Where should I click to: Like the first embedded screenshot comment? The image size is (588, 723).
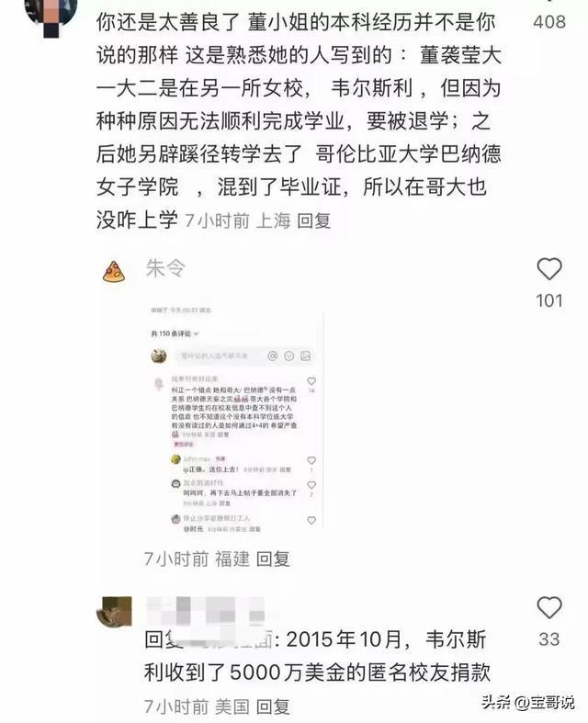click(x=311, y=381)
